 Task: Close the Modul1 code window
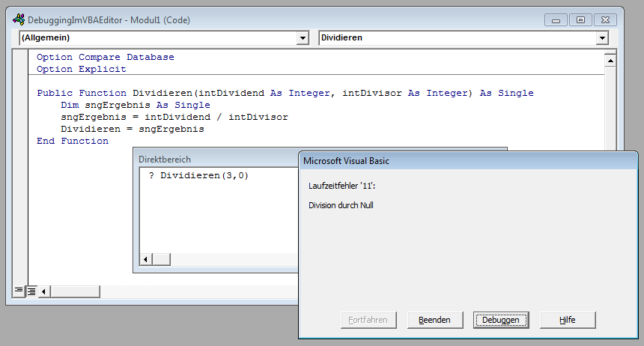click(x=605, y=19)
